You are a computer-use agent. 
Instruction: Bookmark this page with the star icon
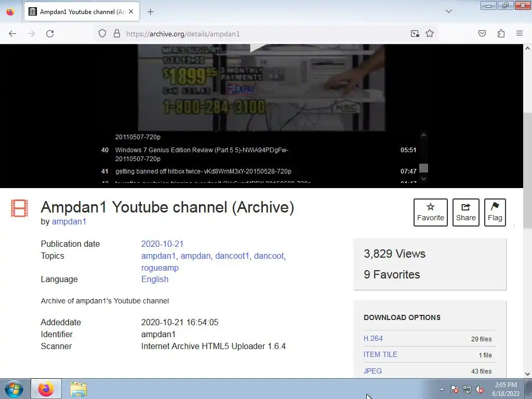430,34
